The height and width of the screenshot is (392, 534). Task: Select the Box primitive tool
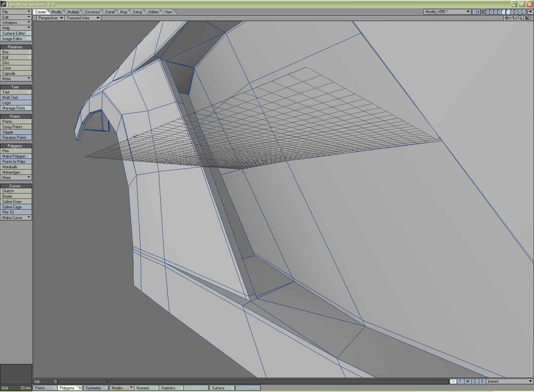tap(16, 52)
